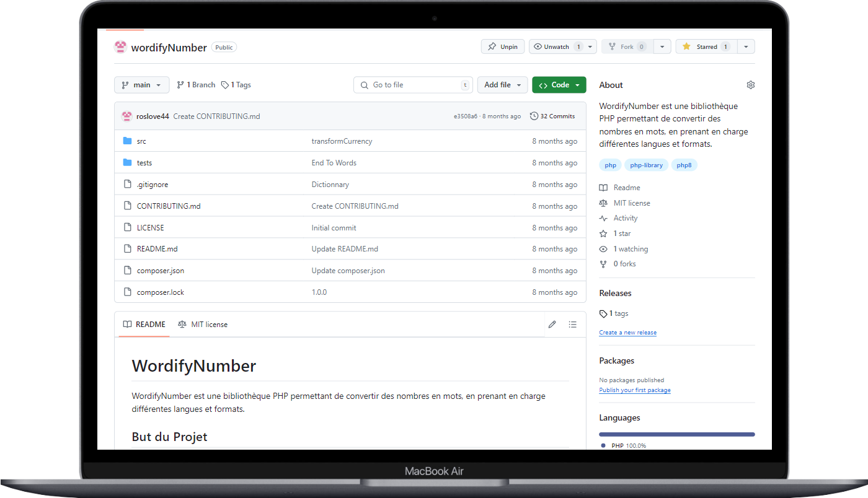Click the Go to file search field
868x498 pixels.
click(413, 85)
